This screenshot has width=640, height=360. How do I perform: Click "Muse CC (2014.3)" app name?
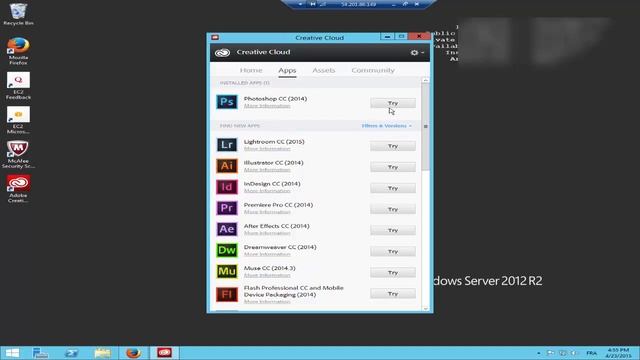point(269,268)
